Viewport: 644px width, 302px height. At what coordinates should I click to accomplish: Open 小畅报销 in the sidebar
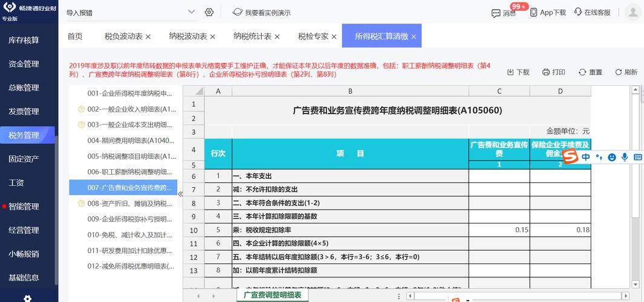24,254
